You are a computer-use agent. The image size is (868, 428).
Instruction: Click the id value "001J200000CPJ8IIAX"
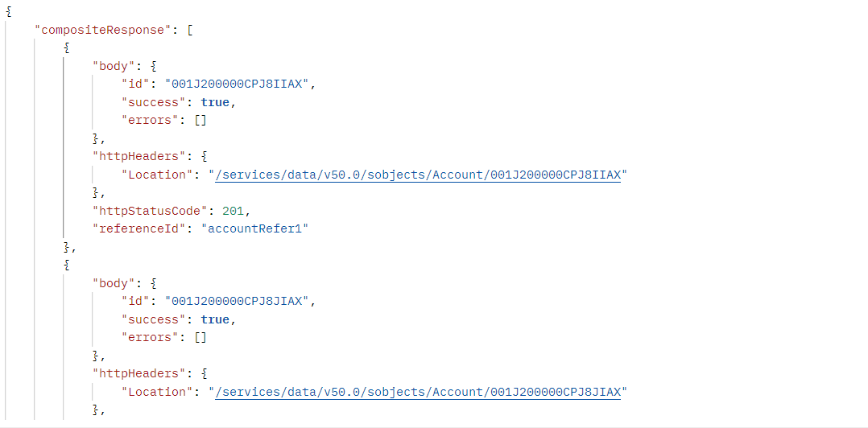237,84
